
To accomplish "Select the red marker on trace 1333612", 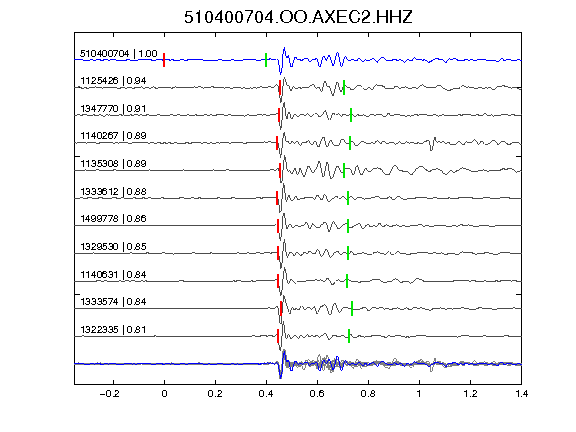I will pyautogui.click(x=277, y=198).
